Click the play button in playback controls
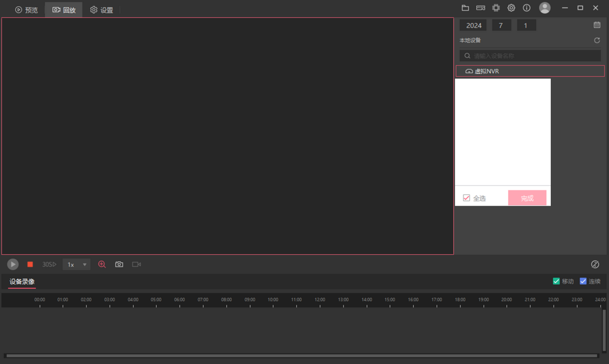Viewport: 609px width, 364px height. [x=13, y=264]
